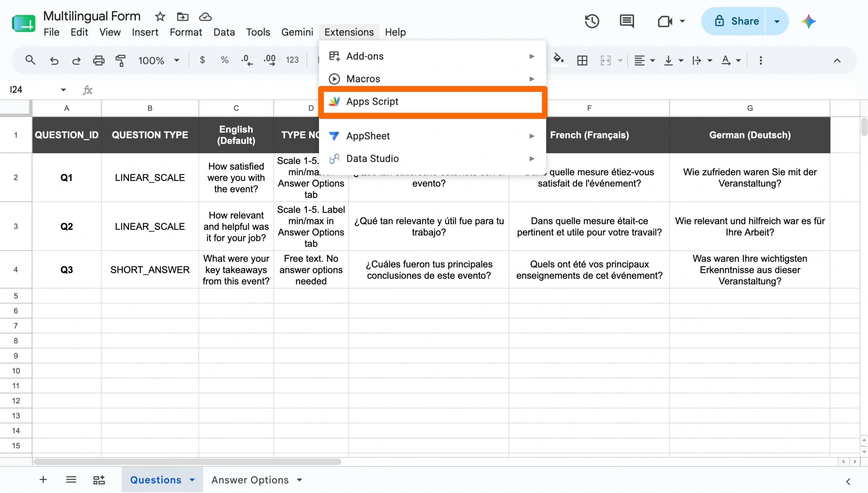Screen dimensions: 868x493
Task: Switch to the Answer Options sheet
Action: pos(250,480)
